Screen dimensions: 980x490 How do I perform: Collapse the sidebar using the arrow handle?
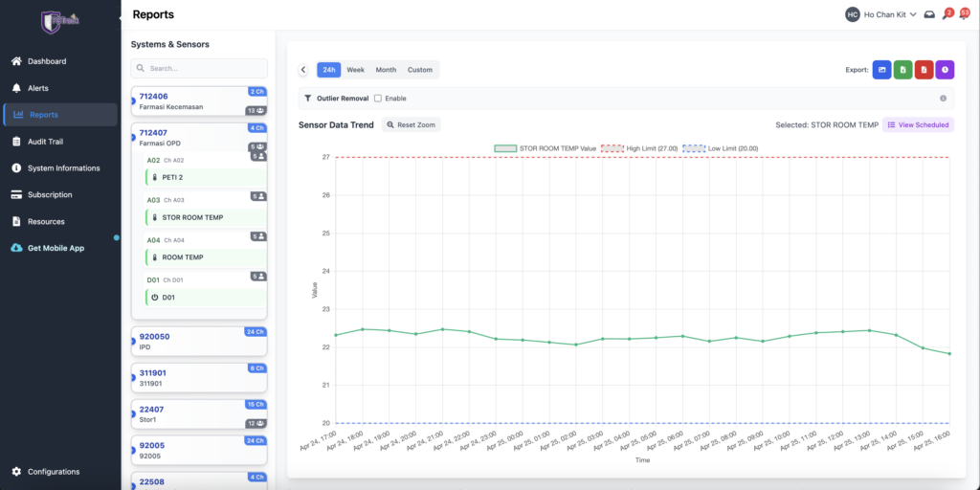click(121, 18)
